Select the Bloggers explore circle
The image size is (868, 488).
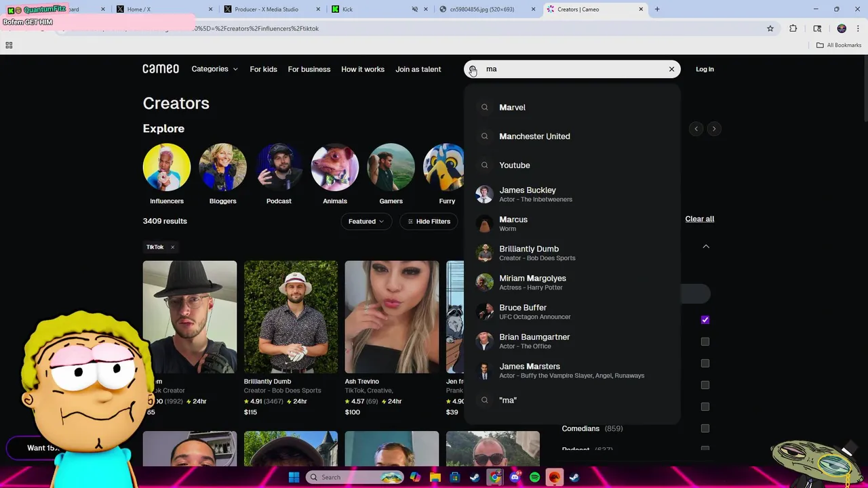coord(222,167)
